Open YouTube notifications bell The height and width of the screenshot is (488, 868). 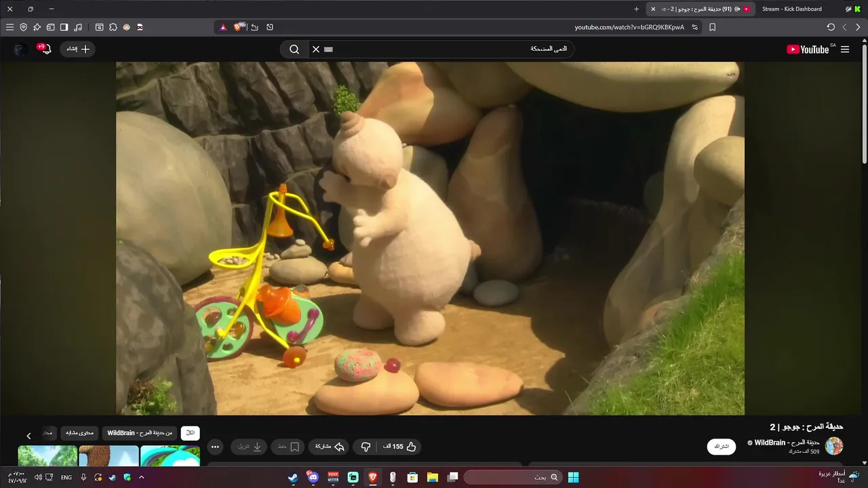point(45,49)
